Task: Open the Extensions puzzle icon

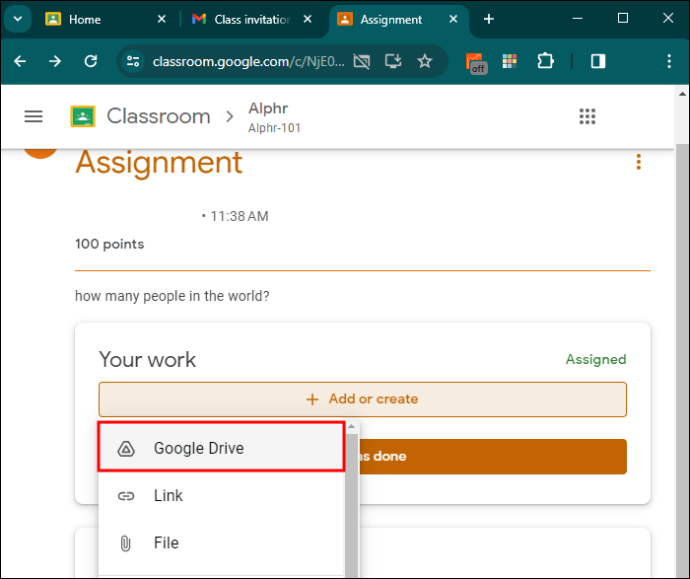Action: (545, 61)
